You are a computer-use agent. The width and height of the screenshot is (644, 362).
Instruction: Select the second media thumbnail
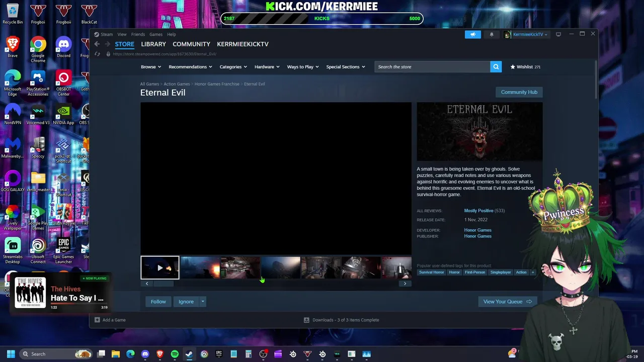point(200,268)
